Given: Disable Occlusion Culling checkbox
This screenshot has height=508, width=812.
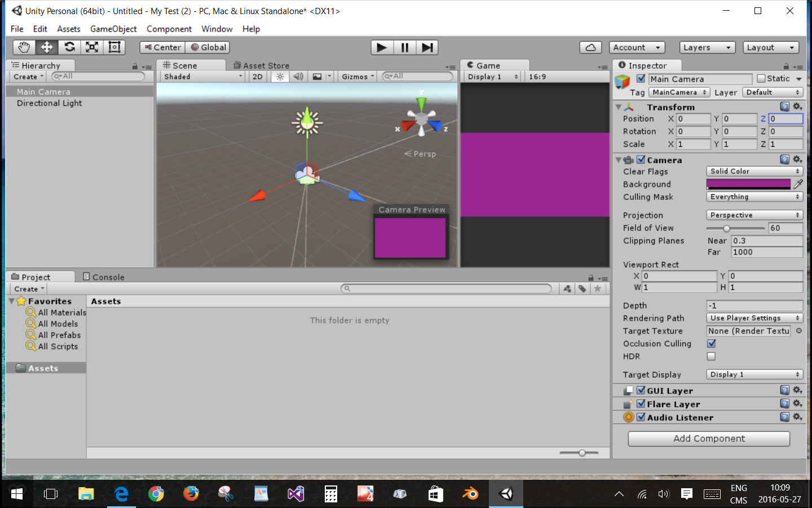Looking at the screenshot, I should coord(711,343).
